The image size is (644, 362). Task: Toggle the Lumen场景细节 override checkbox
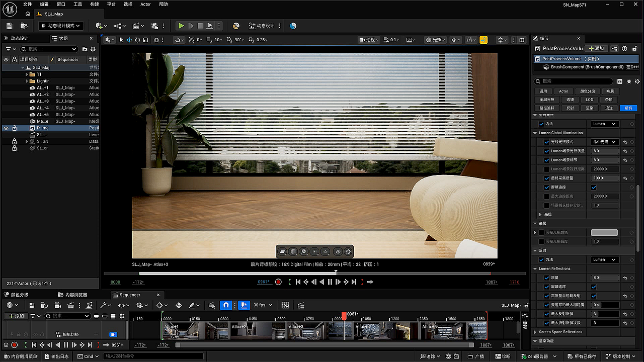[x=547, y=160]
